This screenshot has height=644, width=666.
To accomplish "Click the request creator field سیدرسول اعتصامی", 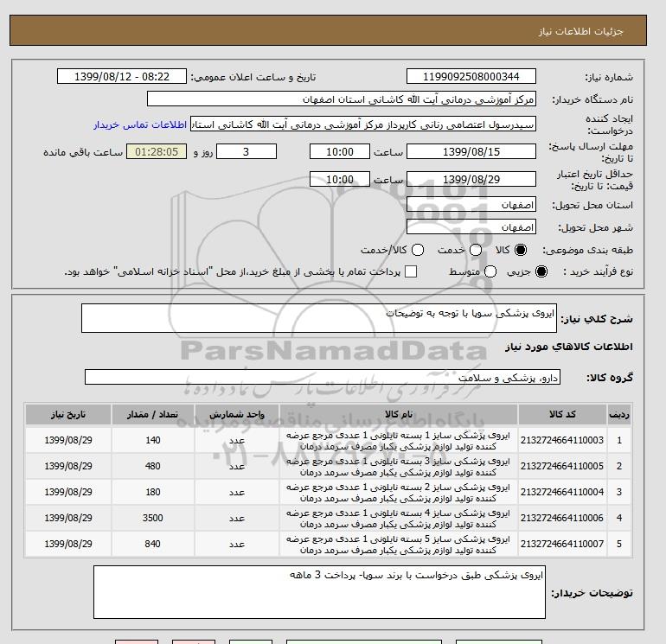I will tap(363, 124).
